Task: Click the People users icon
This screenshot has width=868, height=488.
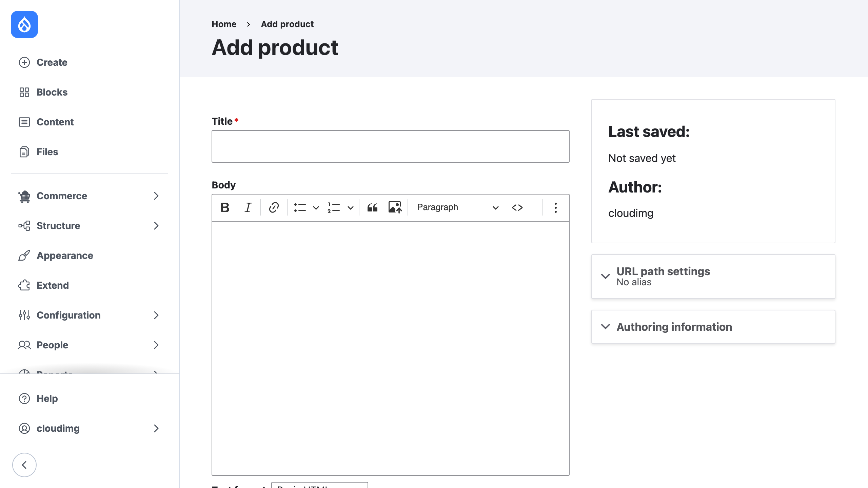Action: click(24, 345)
